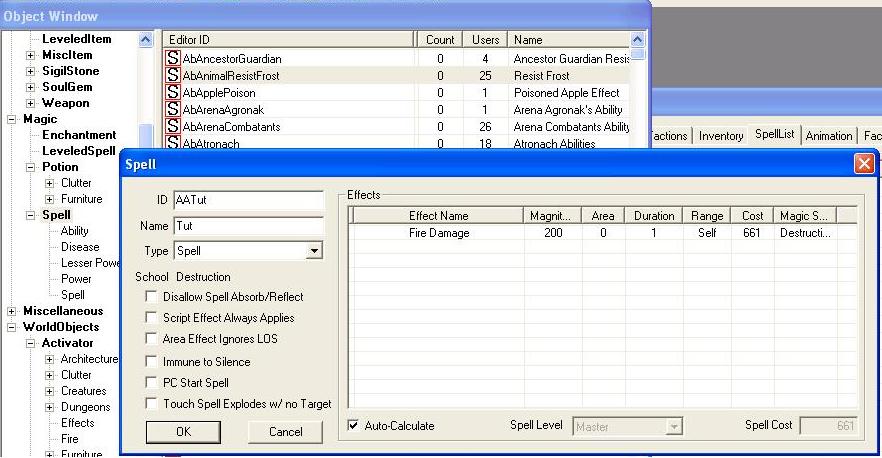Sort list by Count column header
Viewport: 882px width, 458px height.
(440, 39)
